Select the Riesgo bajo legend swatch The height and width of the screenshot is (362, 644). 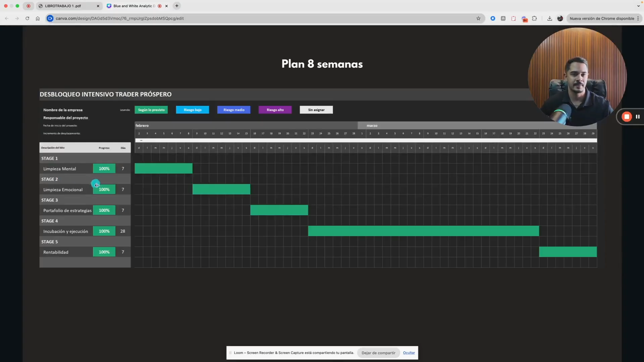[193, 110]
